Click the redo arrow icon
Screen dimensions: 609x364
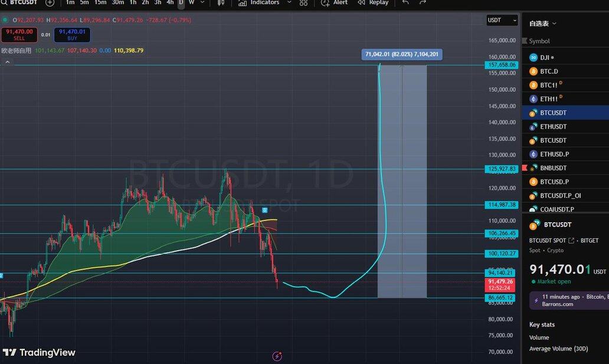click(x=423, y=3)
